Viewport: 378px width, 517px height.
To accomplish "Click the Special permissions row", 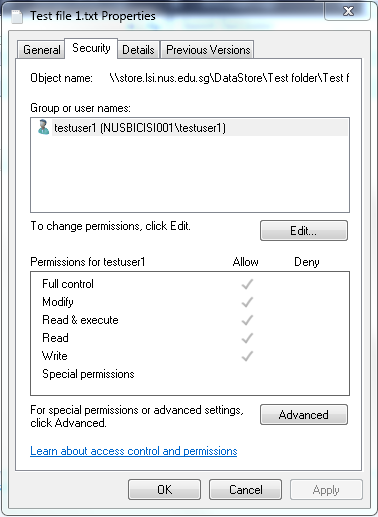I will pos(190,374).
